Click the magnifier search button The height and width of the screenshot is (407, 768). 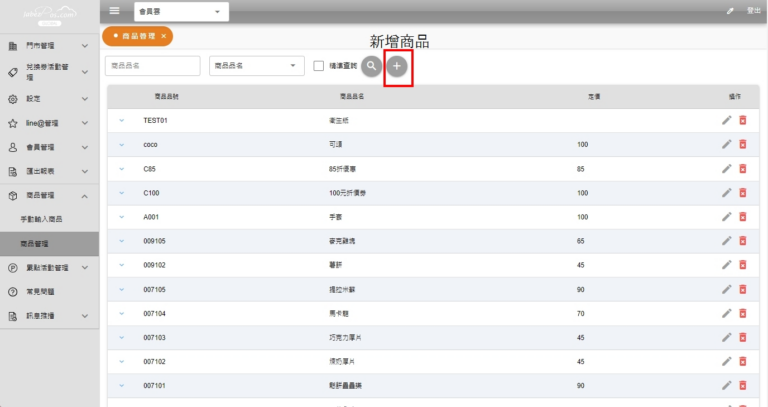(x=372, y=66)
